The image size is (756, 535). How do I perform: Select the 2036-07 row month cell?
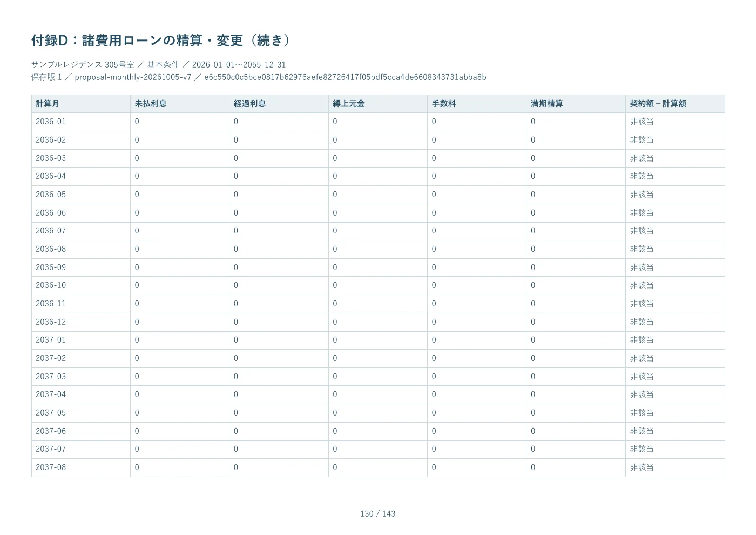[x=80, y=231]
